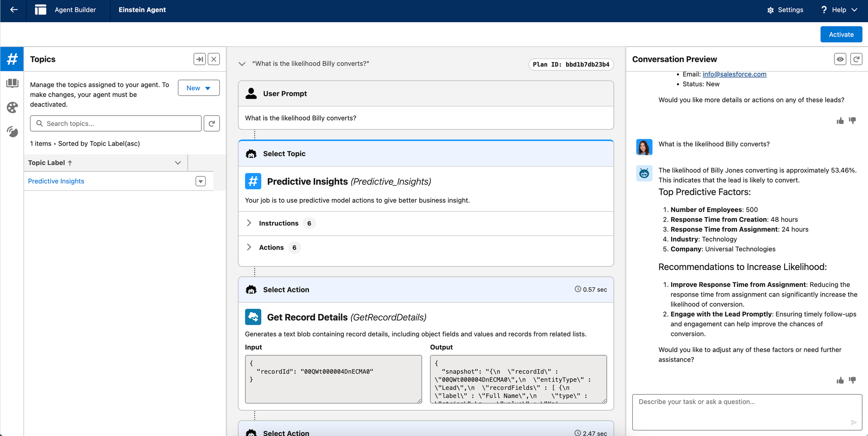Click the Activate button
The height and width of the screenshot is (436, 868).
(841, 34)
